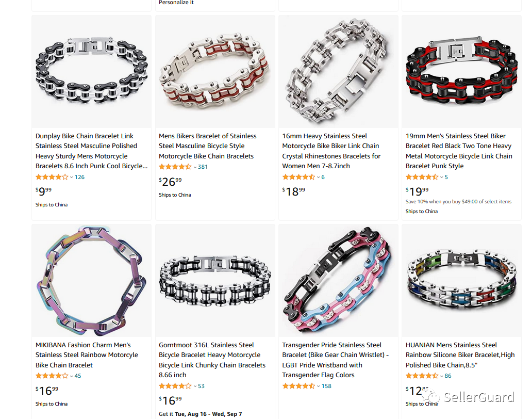This screenshot has width=532, height=419.
Task: Open the Dunplay Bike Chain Bracelet image
Action: (x=91, y=72)
